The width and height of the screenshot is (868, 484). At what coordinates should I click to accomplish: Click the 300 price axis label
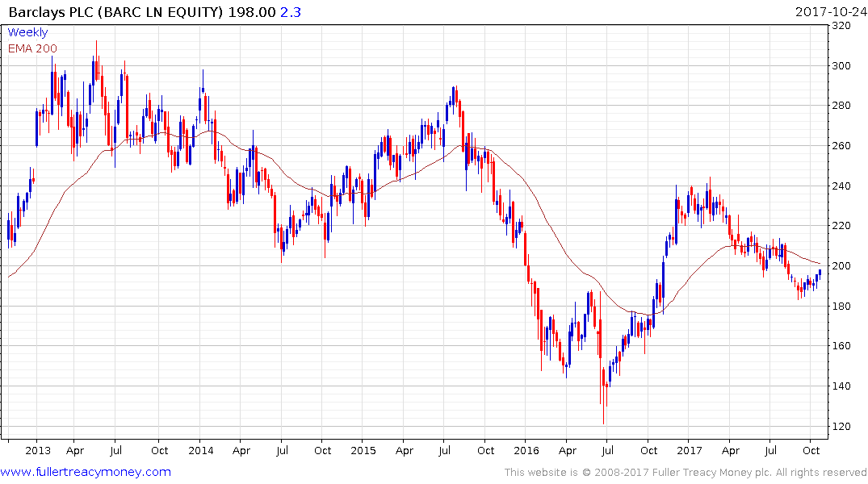pyautogui.click(x=841, y=66)
